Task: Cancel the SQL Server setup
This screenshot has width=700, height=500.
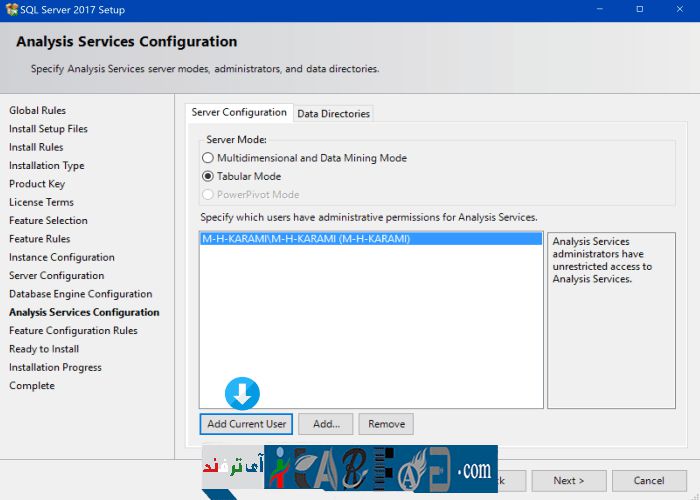Action: click(x=649, y=481)
